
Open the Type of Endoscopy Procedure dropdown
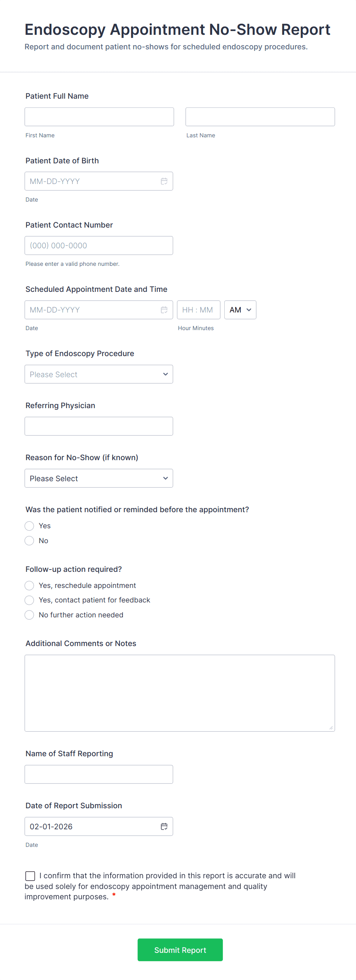99,374
